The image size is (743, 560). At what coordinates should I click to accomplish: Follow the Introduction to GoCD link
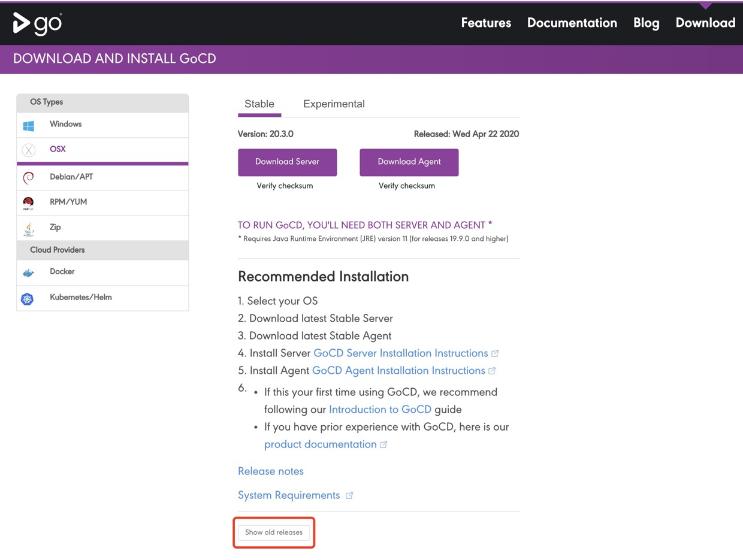tap(380, 410)
